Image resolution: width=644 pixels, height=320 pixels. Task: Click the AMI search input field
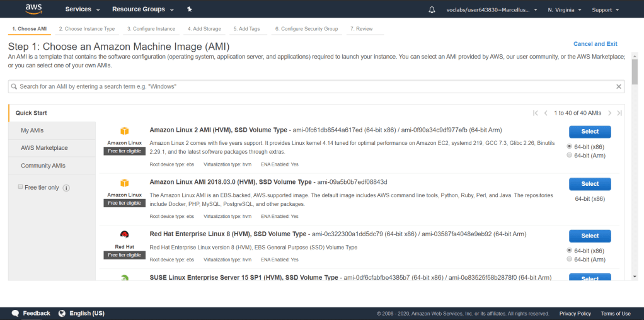pos(315,86)
